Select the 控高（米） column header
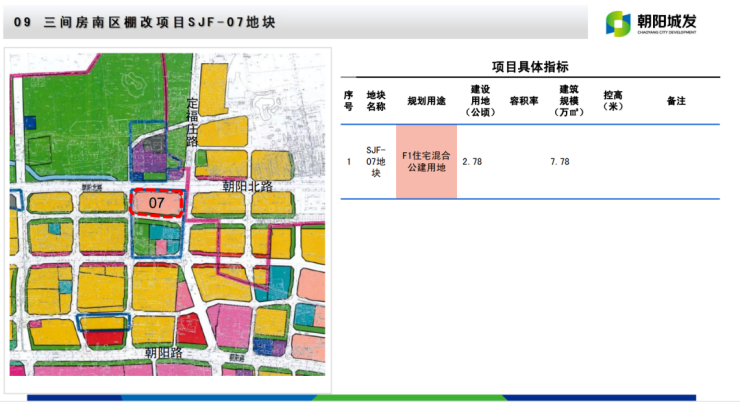 (x=613, y=100)
